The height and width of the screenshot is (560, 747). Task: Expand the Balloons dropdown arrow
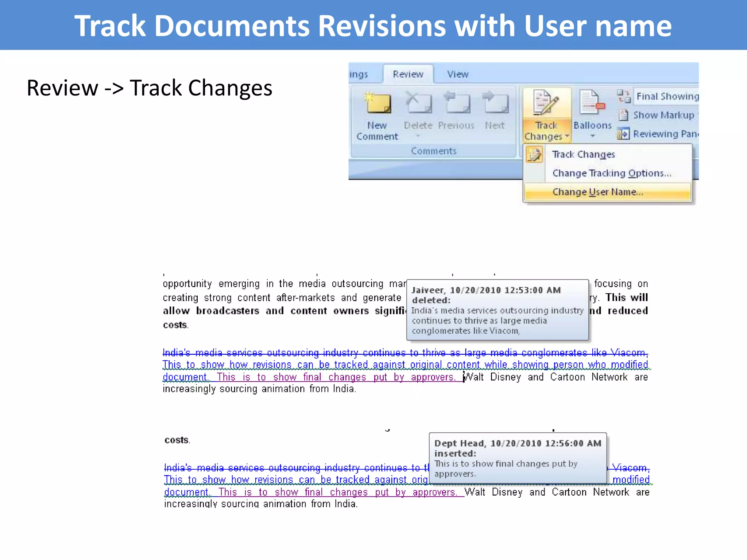pos(592,136)
